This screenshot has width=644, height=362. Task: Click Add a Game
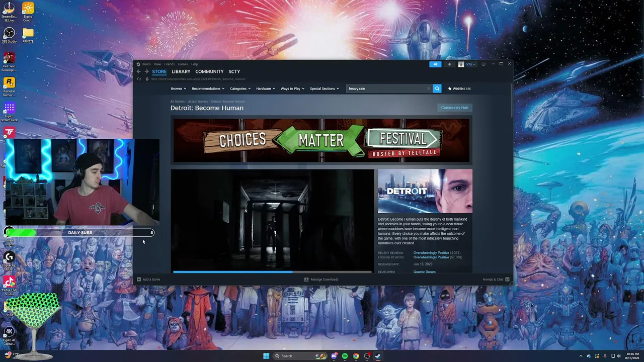tap(148, 280)
